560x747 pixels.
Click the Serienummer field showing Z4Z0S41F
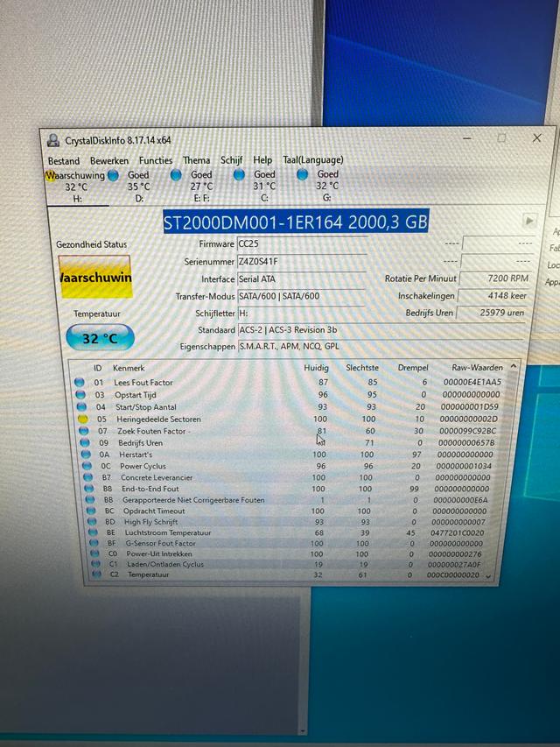click(x=301, y=261)
